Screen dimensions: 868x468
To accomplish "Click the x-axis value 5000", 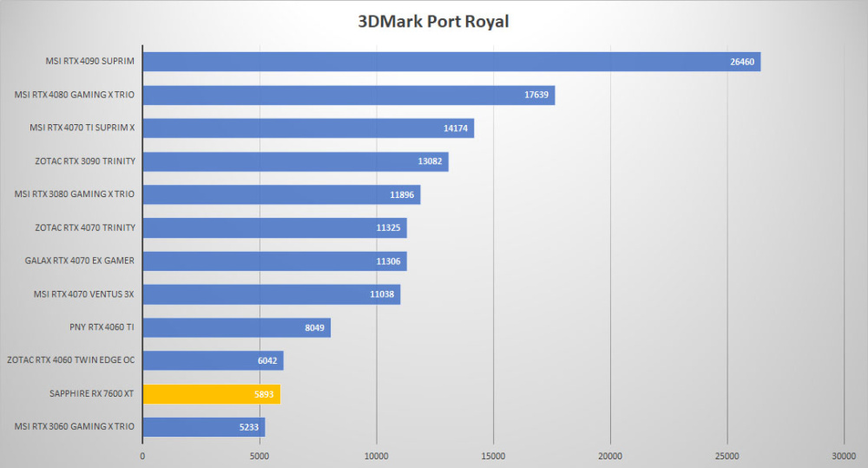I will (259, 456).
